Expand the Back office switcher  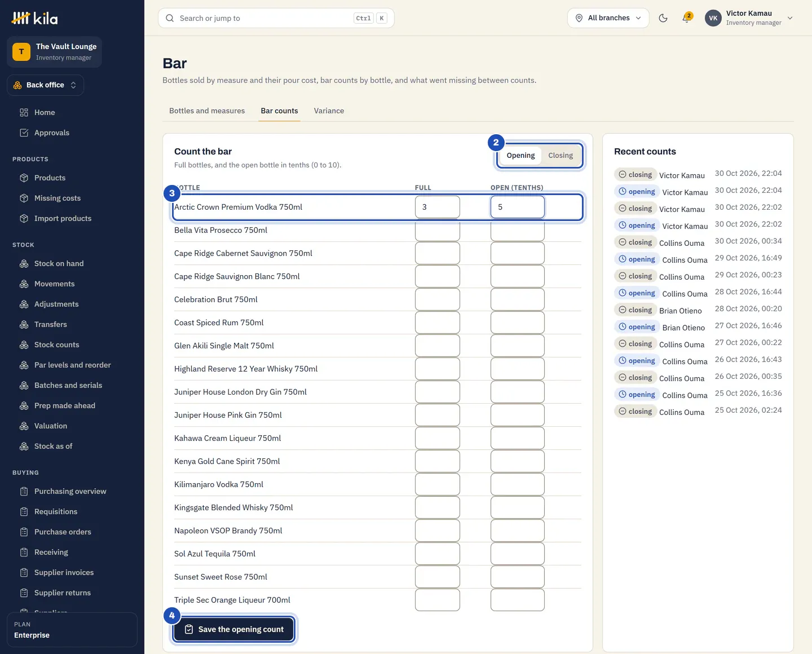(x=46, y=85)
